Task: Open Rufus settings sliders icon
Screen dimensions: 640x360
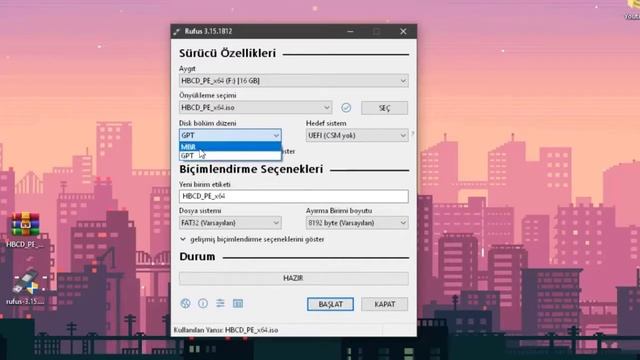Action: coord(220,303)
